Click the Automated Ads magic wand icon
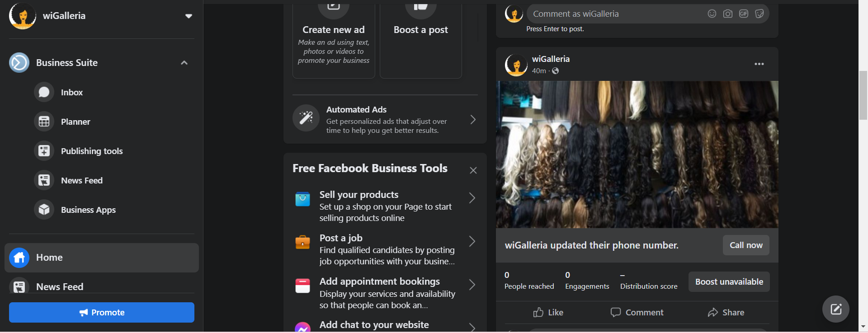 306,118
